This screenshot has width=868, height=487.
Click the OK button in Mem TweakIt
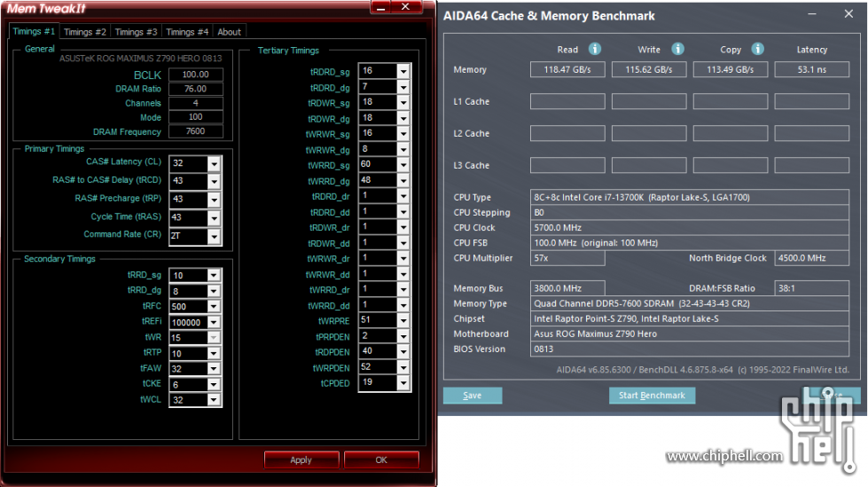381,460
